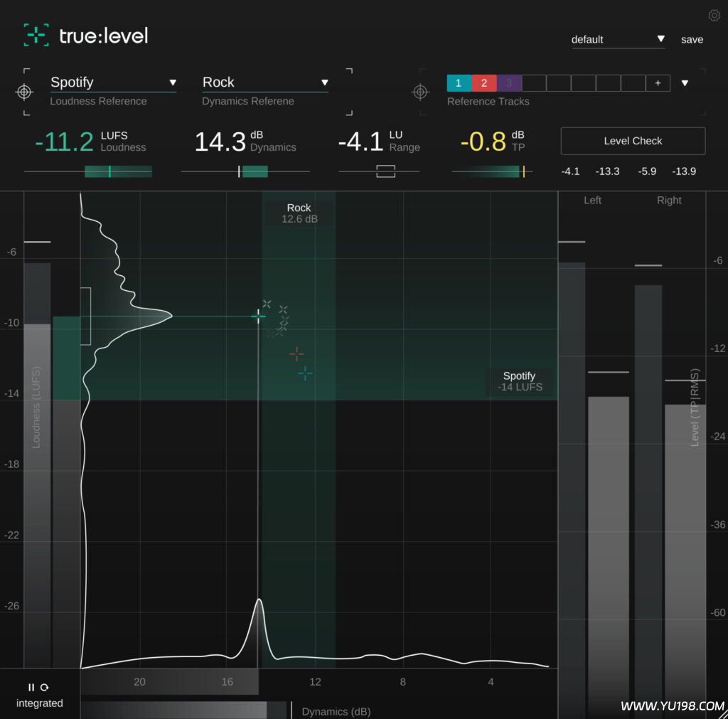Click the refresh icon next to pause

45,687
